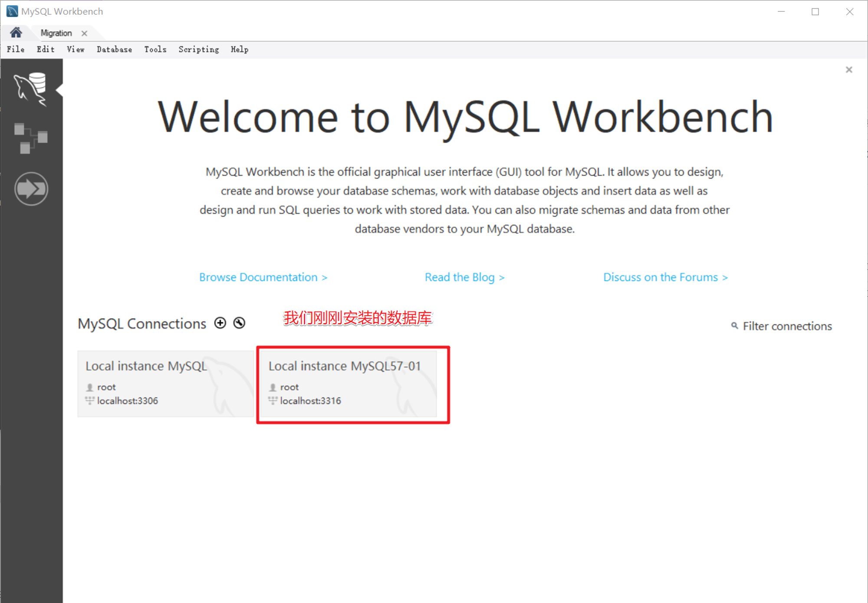Open the Local instance MySQL57-01 connection tile
The height and width of the screenshot is (603, 868).
tap(349, 384)
